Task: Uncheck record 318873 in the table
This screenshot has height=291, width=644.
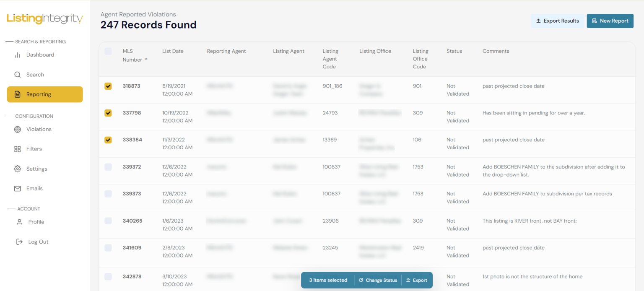Action: [x=108, y=86]
